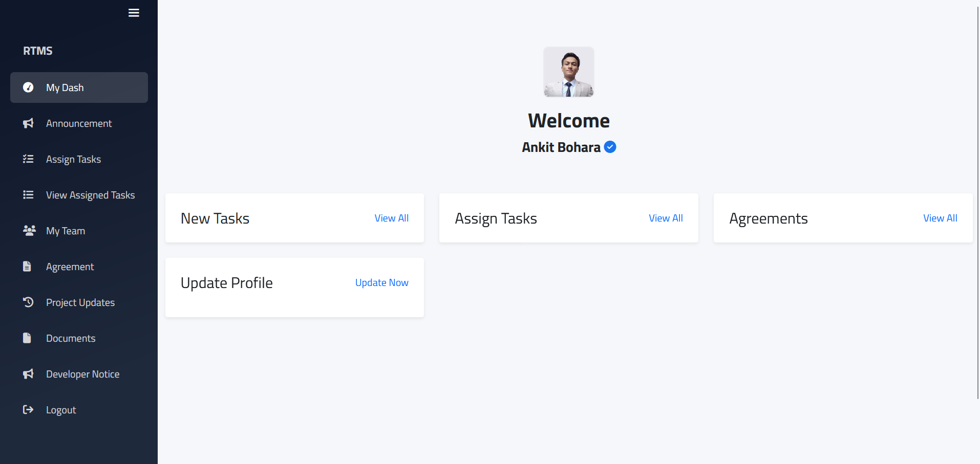
Task: Click the Developer Notice megaphone icon
Action: point(28,374)
